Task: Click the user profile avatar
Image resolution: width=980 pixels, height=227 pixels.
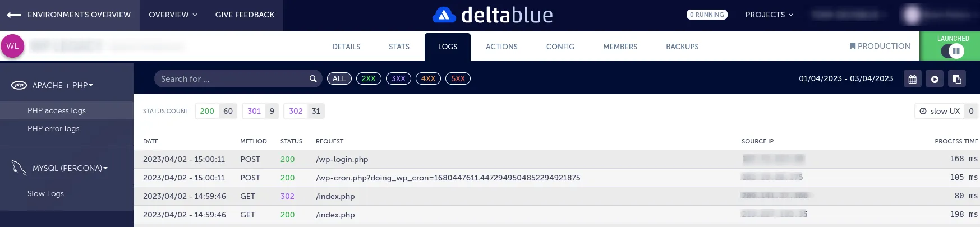Action: tap(912, 15)
